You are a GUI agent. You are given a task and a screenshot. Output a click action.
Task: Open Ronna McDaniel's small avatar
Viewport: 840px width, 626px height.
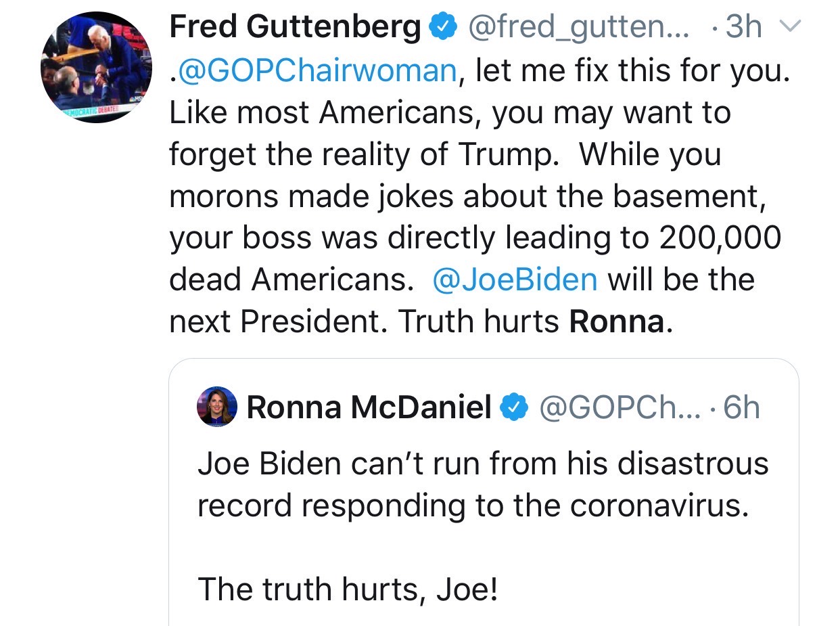tap(216, 407)
